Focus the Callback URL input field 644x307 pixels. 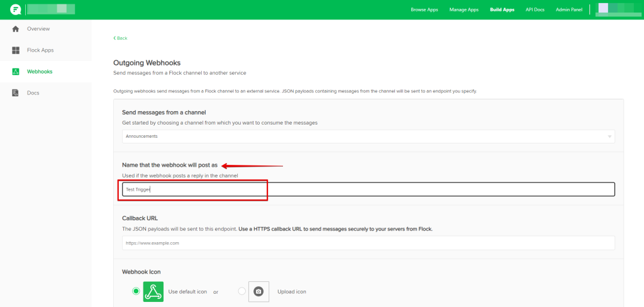pos(368,243)
